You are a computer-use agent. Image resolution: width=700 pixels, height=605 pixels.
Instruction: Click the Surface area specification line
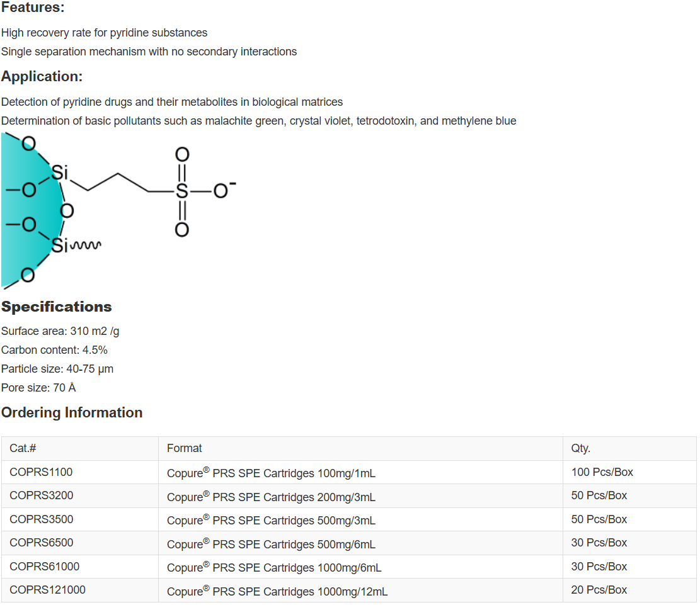point(60,331)
